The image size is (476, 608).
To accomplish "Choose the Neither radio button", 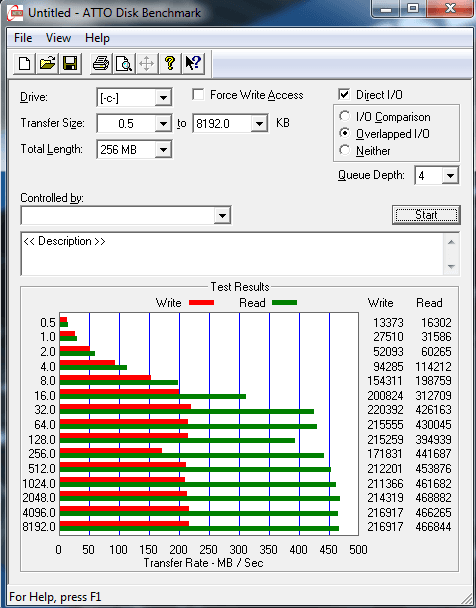I will 344,150.
